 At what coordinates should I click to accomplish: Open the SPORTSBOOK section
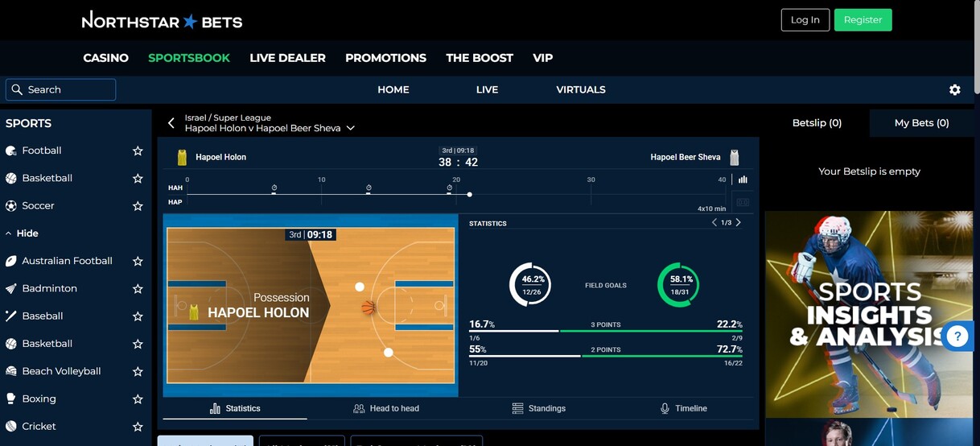[189, 58]
